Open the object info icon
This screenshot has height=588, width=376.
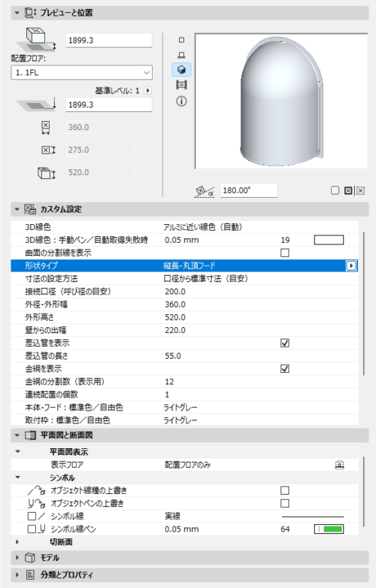181,101
